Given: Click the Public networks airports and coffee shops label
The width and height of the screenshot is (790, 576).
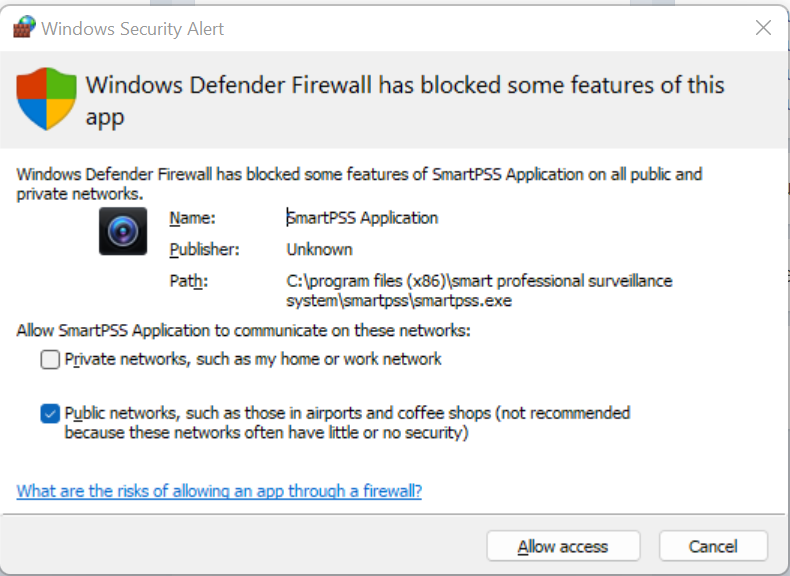Looking at the screenshot, I should (x=347, y=423).
